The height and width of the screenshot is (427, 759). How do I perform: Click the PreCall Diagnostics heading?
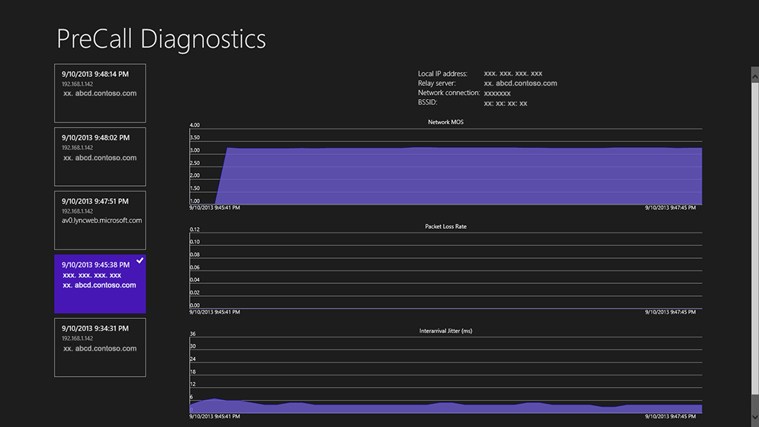coord(160,39)
